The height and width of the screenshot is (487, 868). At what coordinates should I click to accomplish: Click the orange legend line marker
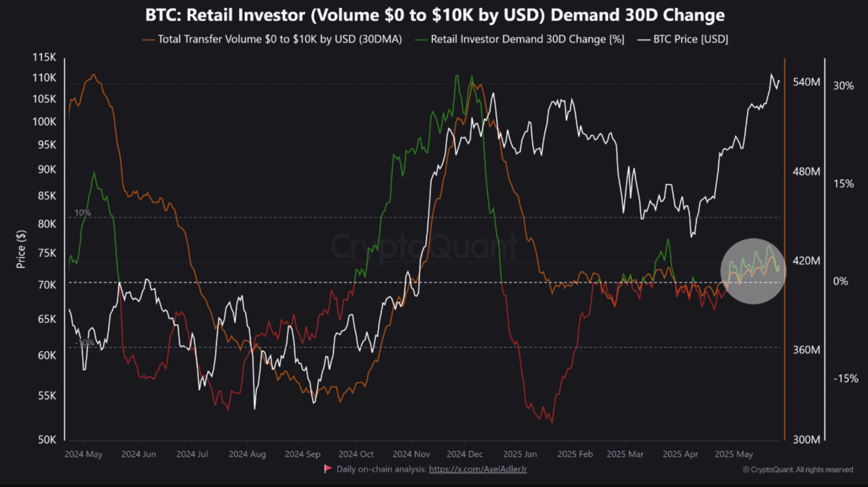point(148,39)
